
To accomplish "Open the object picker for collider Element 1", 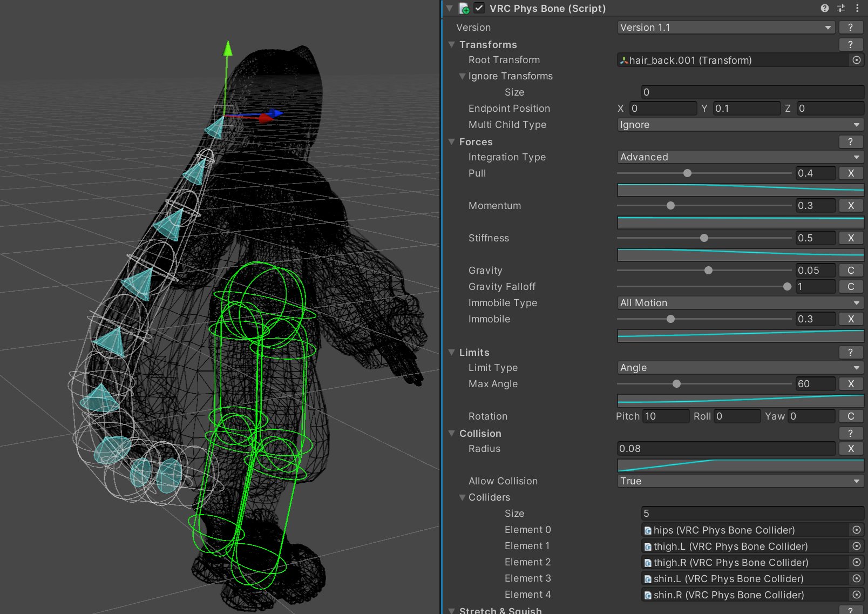I will [857, 546].
